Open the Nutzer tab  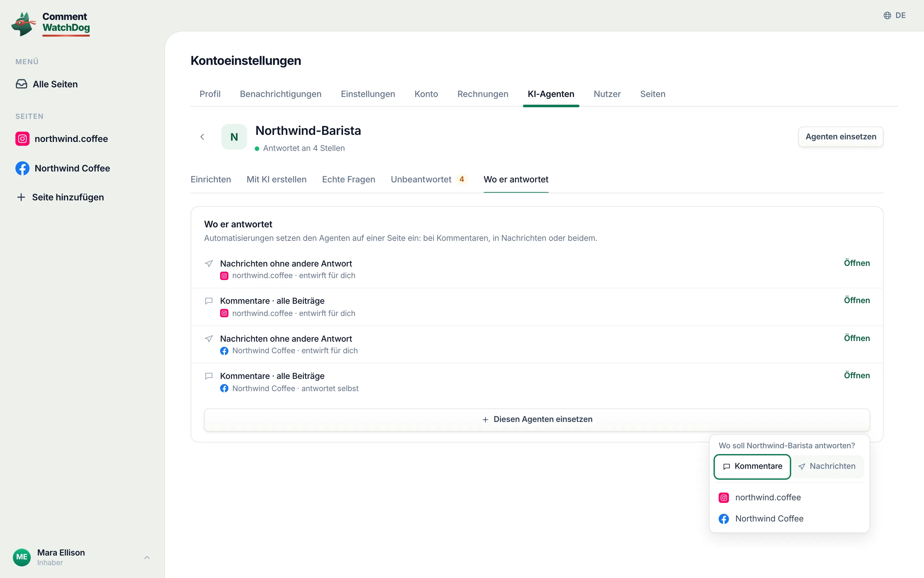pyautogui.click(x=607, y=94)
